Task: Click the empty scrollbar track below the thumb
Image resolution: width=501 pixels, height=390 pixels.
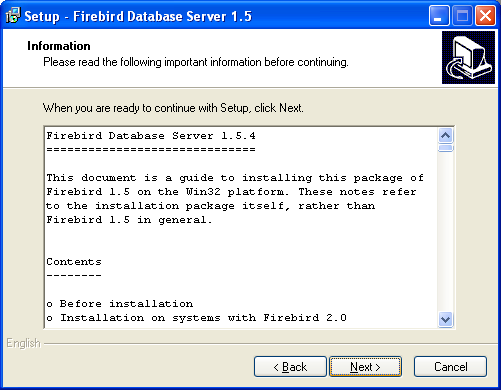Action: coord(445,232)
